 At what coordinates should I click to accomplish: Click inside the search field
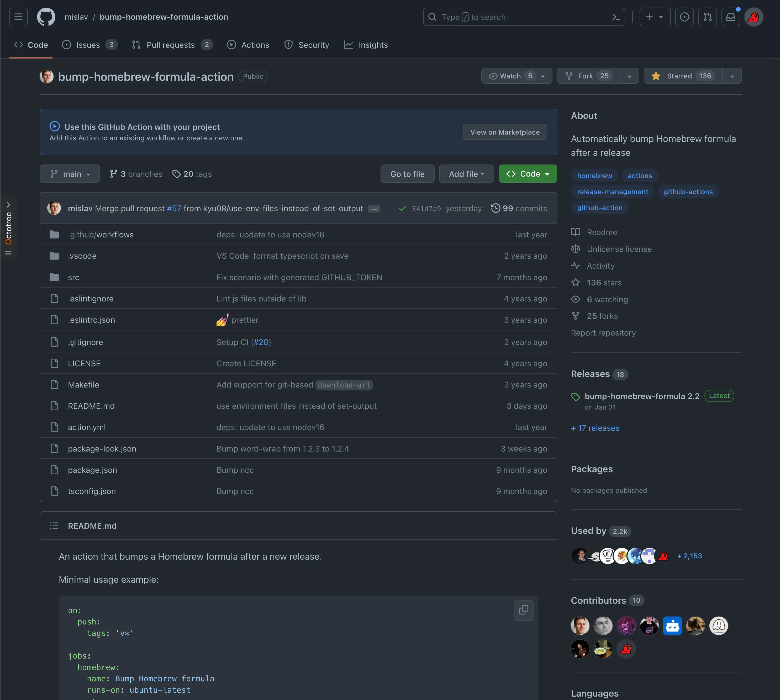pos(500,17)
